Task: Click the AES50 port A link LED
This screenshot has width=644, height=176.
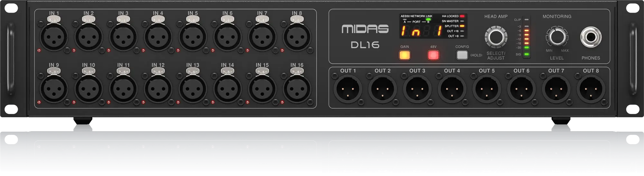Action: click(404, 20)
